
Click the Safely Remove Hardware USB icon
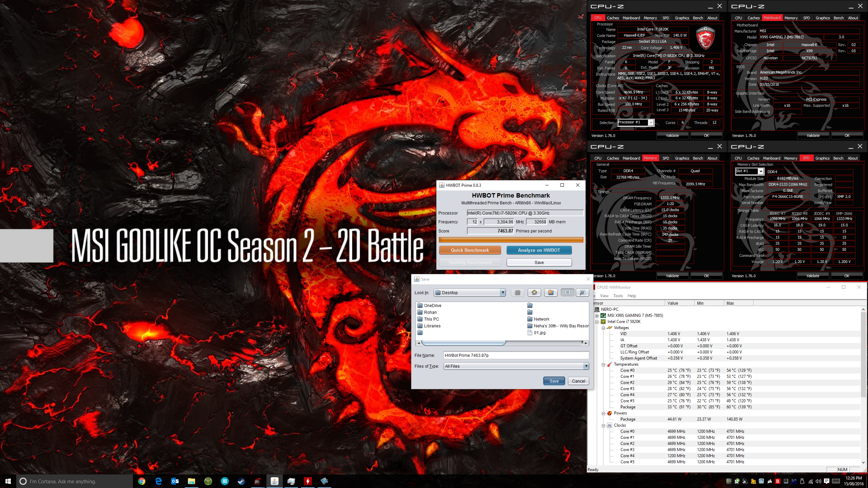click(802, 481)
